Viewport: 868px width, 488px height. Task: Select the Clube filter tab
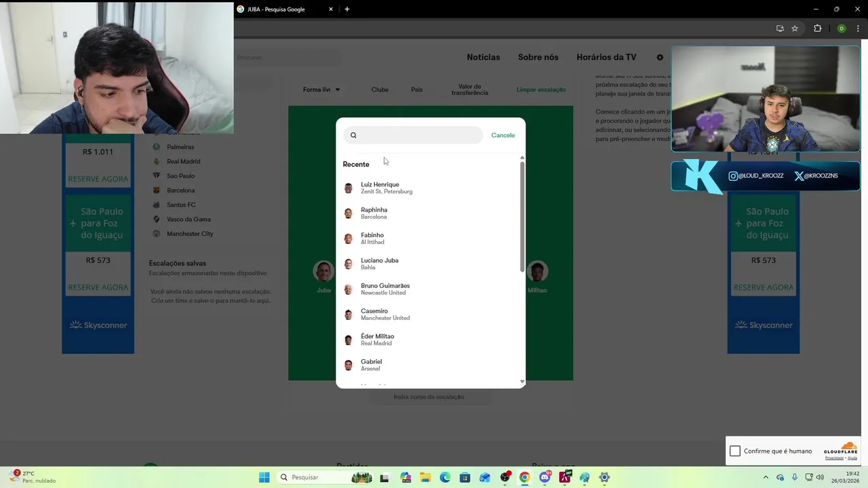380,89
